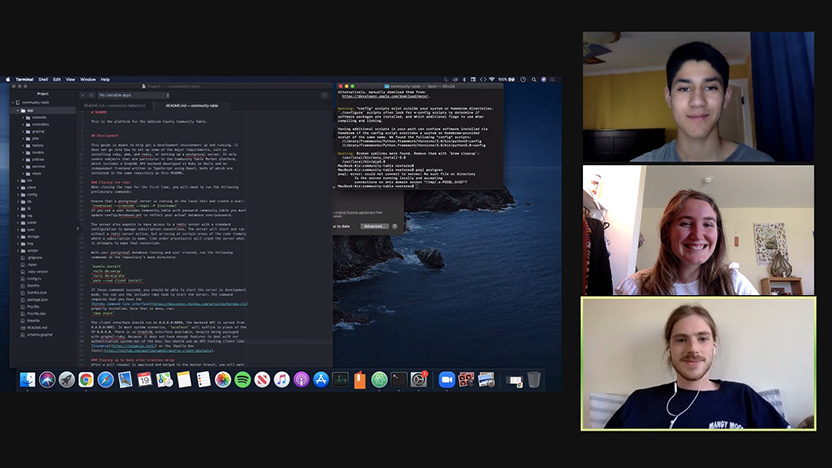Screen dimensions: 832x468
Task: Open Trash in the Dock
Action: (534, 380)
